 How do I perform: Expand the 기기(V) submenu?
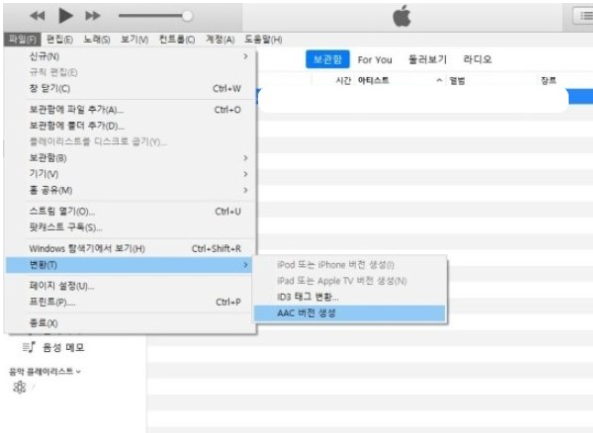[x=130, y=174]
